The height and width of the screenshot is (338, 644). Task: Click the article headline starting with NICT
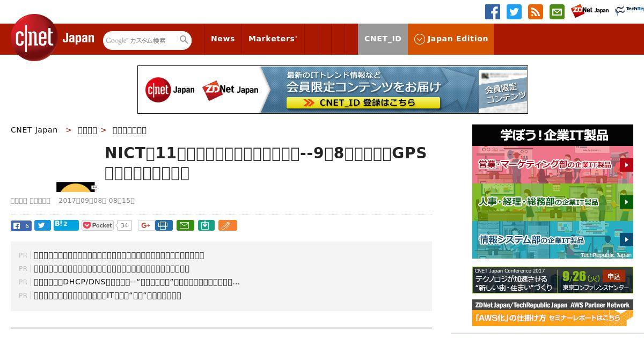tap(266, 163)
